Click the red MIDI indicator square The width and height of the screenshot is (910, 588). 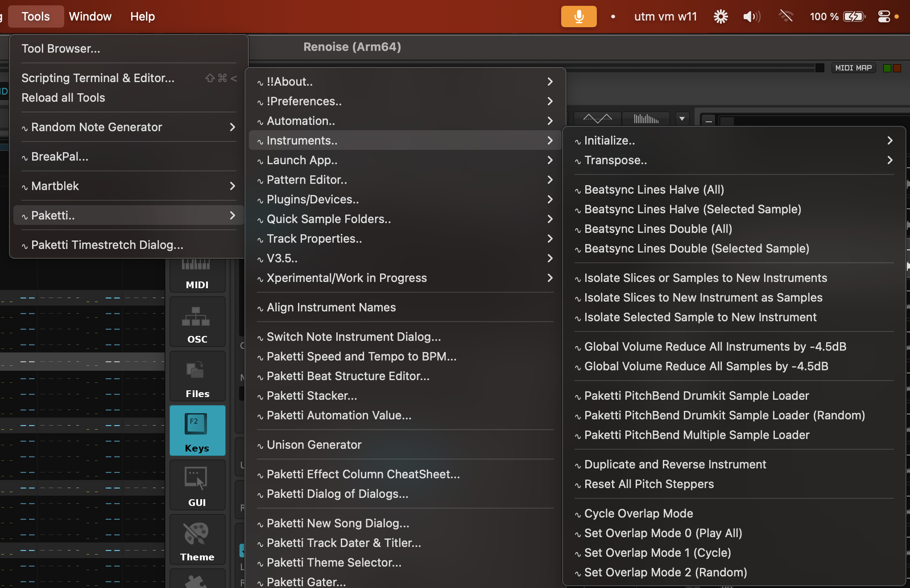pos(897,68)
